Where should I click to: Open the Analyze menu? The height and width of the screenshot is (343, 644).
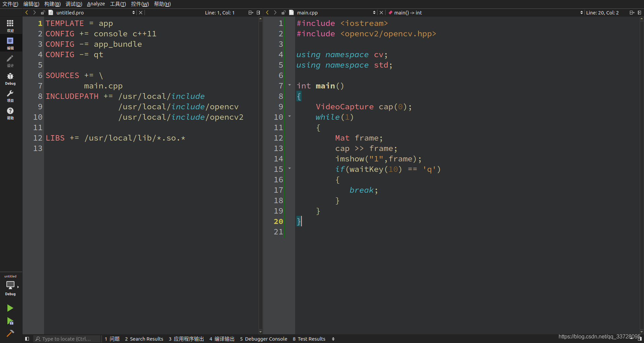(x=96, y=4)
